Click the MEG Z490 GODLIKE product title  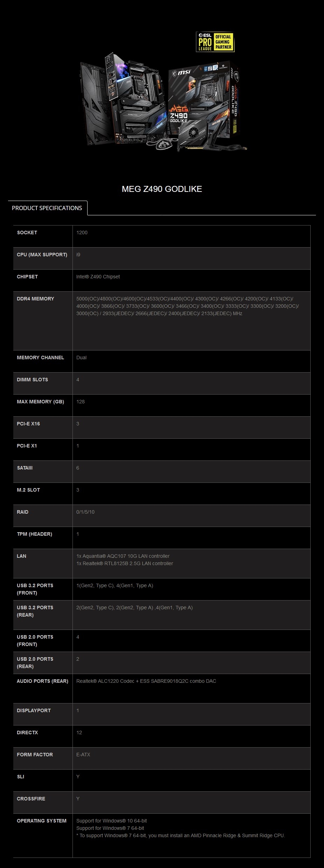click(162, 189)
